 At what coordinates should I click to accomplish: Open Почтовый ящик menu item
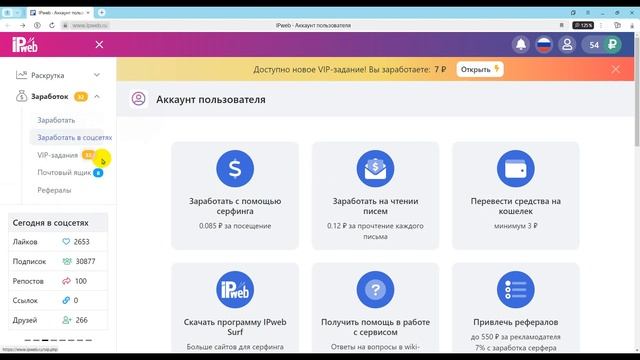pos(64,173)
